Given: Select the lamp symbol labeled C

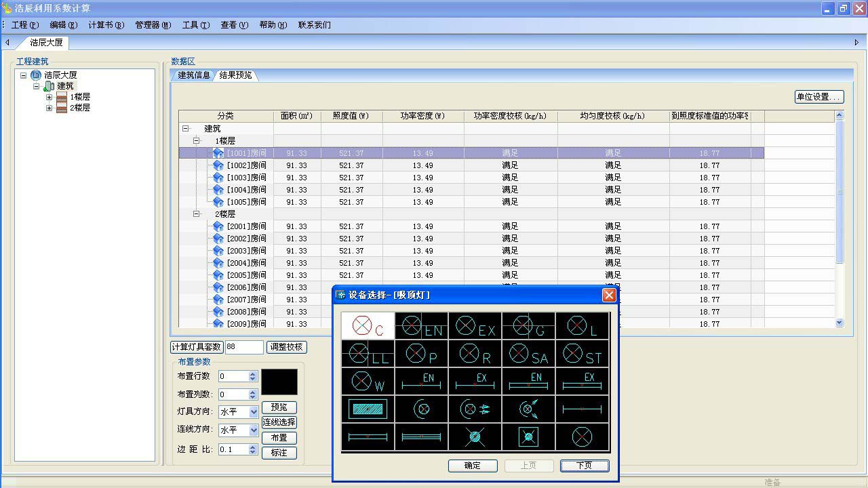Looking at the screenshot, I should [368, 326].
